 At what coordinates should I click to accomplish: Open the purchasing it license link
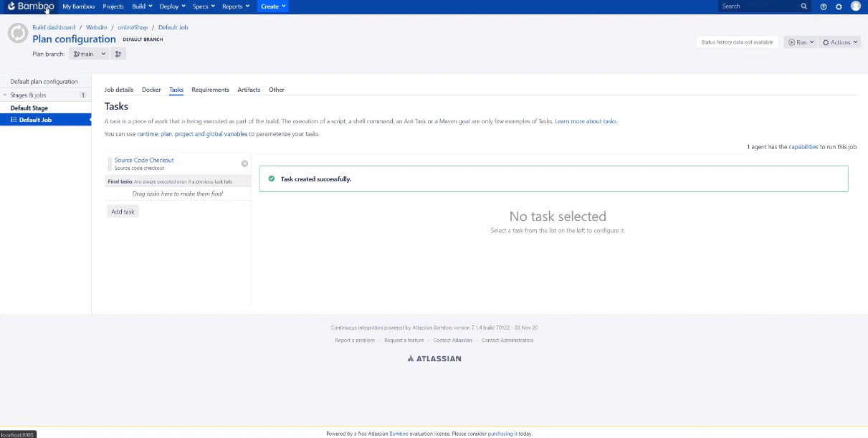point(500,434)
